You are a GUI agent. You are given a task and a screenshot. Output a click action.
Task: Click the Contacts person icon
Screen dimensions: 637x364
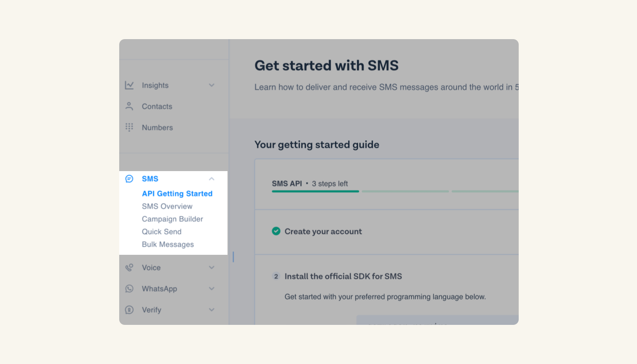point(129,106)
